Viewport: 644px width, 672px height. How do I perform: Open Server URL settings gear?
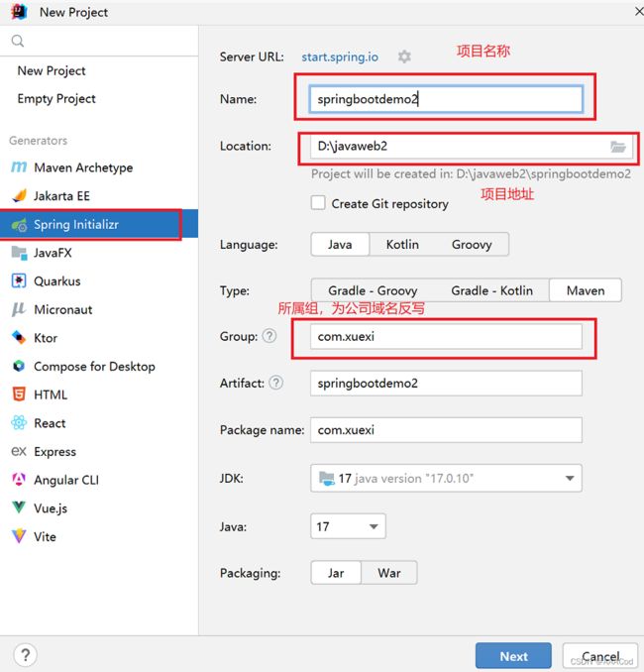pyautogui.click(x=404, y=56)
